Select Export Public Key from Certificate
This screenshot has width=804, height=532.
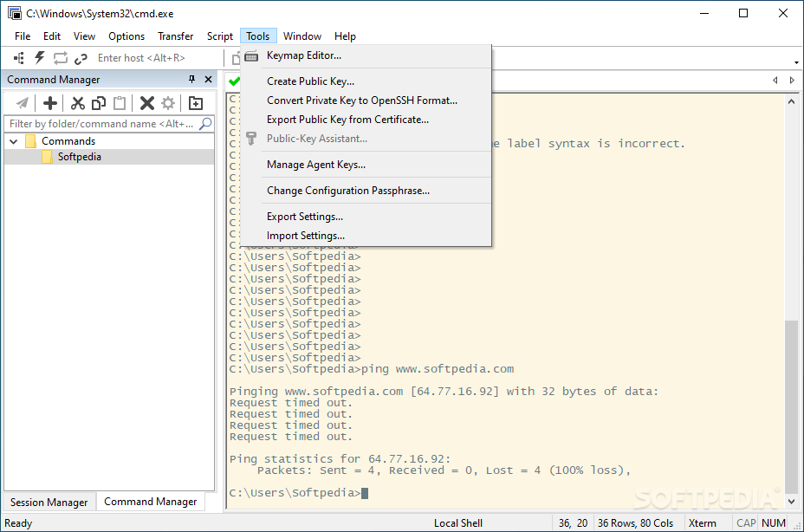click(366, 120)
